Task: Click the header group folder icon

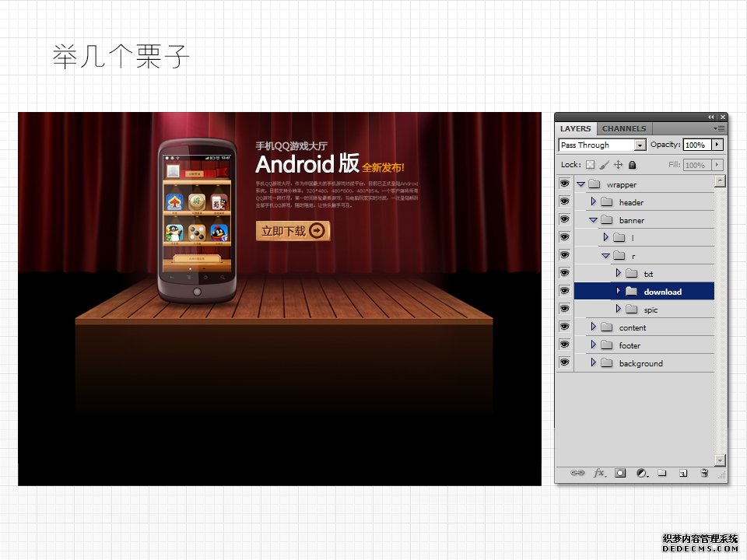Action: pos(606,202)
